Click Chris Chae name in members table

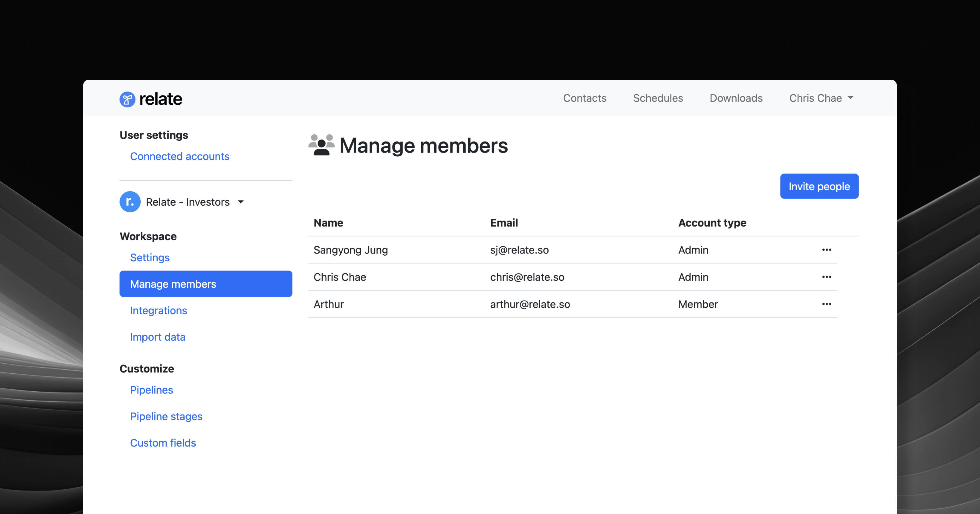click(340, 277)
